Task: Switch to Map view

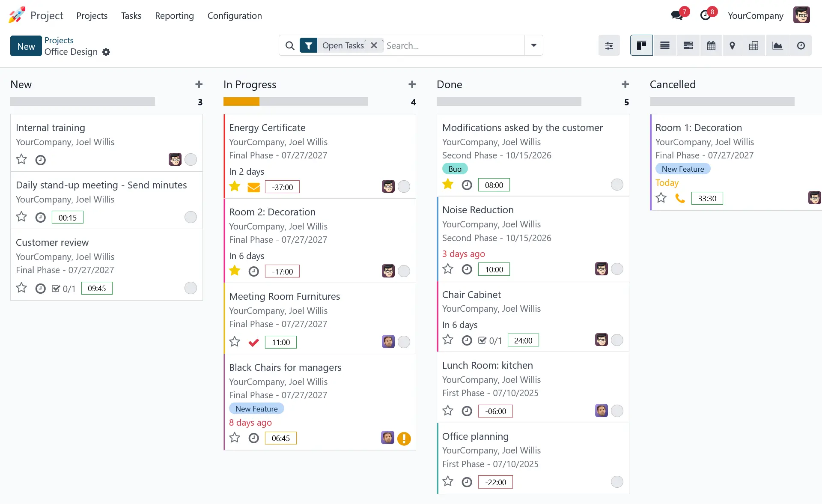Action: [x=732, y=45]
